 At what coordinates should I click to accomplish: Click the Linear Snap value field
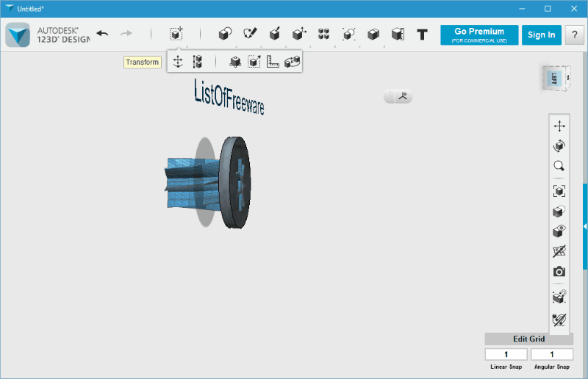[x=506, y=354]
